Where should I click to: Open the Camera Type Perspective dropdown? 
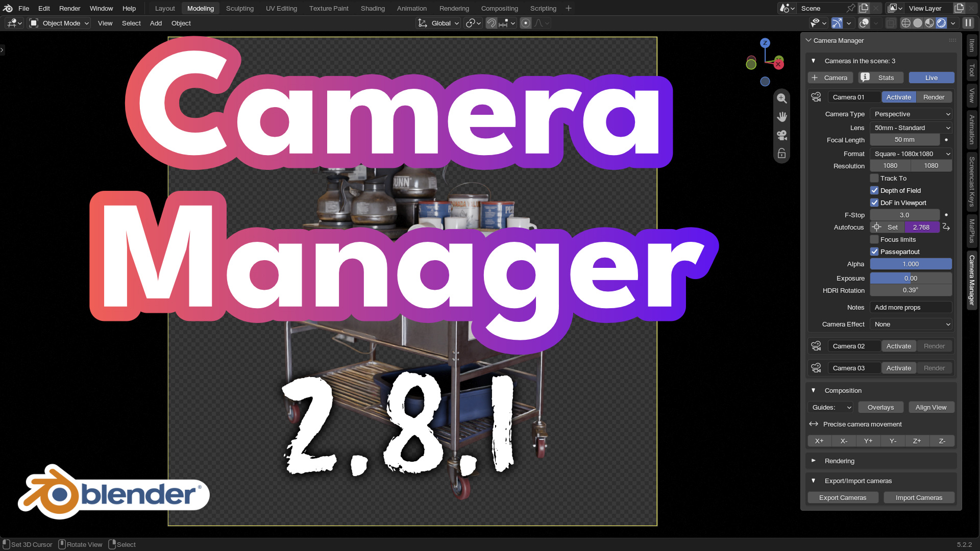[x=911, y=114]
